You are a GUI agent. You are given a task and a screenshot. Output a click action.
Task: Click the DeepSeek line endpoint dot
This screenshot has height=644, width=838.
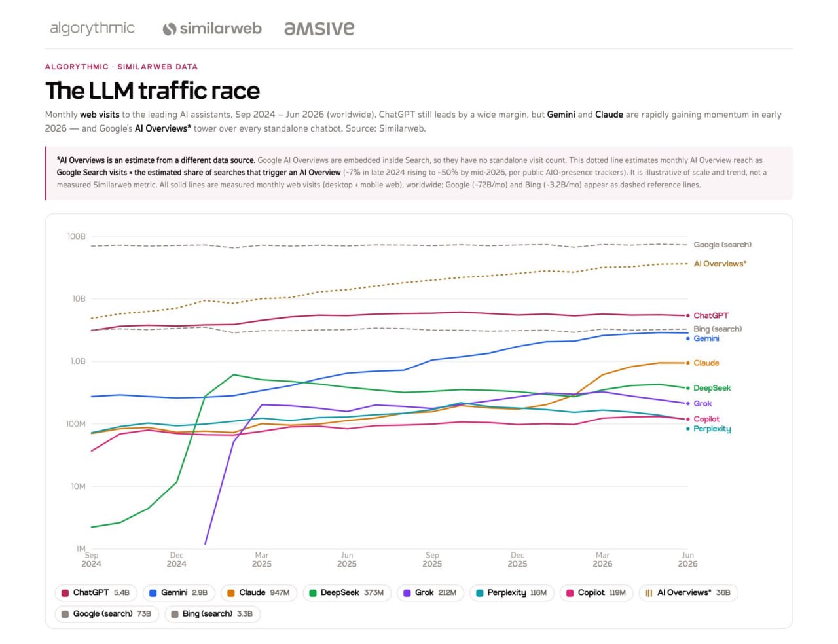687,388
